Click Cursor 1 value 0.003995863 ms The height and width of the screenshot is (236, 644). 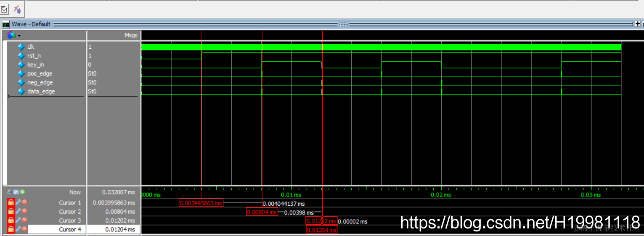113,202
